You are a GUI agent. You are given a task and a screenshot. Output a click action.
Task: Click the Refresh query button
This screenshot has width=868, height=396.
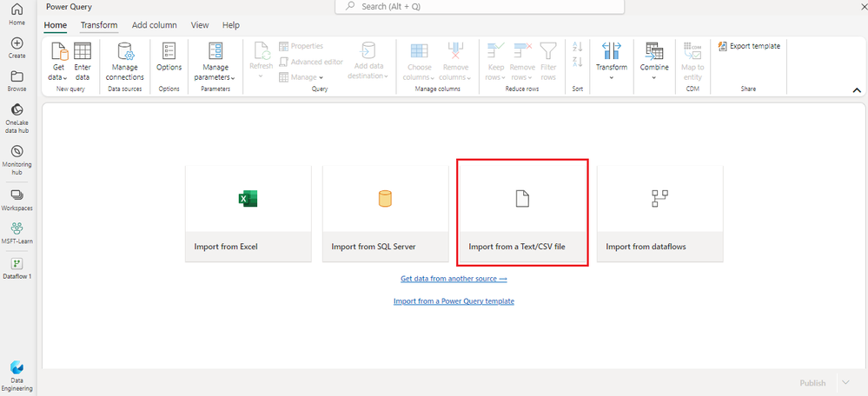click(x=261, y=62)
